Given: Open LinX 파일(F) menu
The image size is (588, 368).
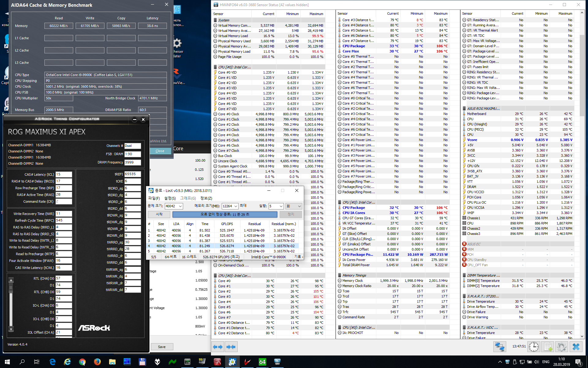Looking at the screenshot, I should [154, 198].
